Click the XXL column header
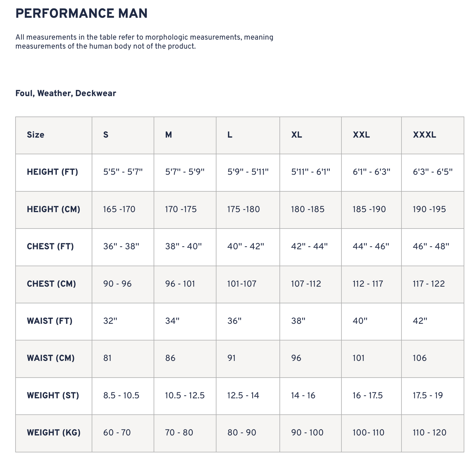This screenshot has height=457, width=476. [361, 135]
